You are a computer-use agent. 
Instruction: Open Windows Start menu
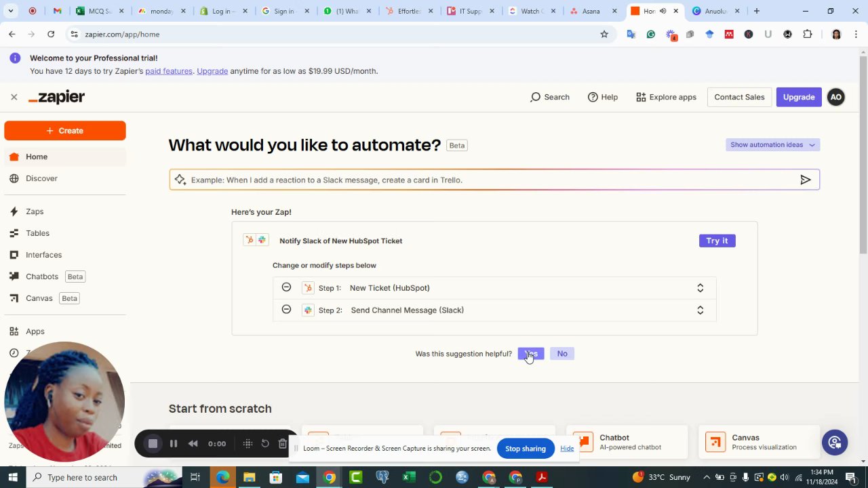coord(12,477)
